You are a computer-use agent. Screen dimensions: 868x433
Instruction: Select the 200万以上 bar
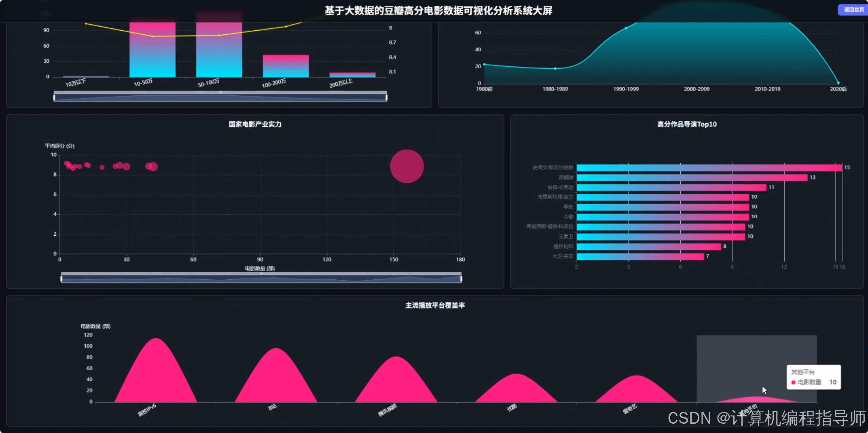point(352,75)
